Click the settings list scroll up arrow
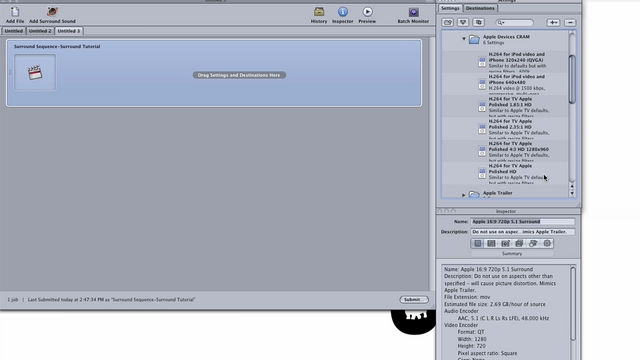The image size is (640, 360). point(572,187)
